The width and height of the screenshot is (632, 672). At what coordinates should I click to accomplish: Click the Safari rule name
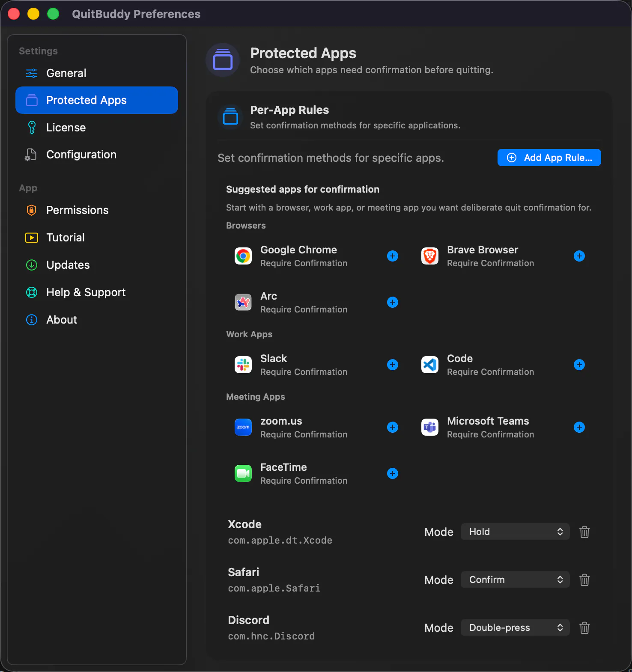[243, 572]
